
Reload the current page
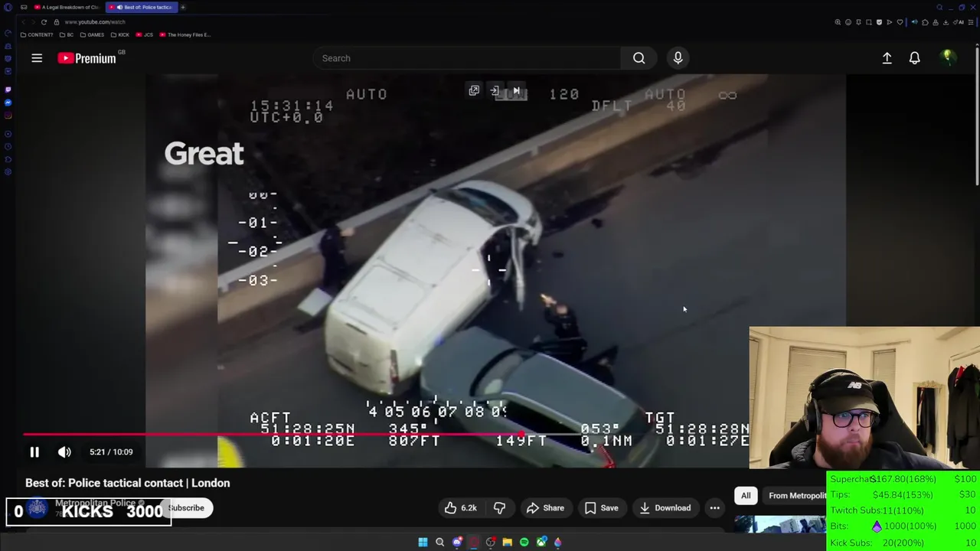click(44, 22)
